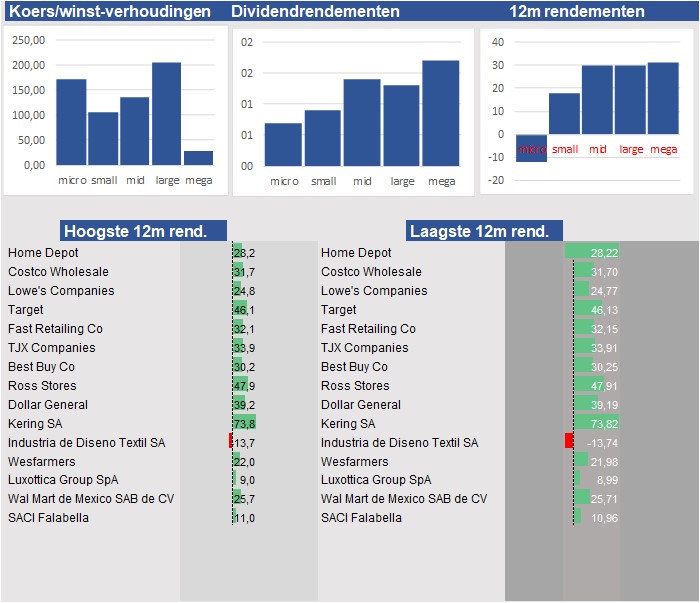This screenshot has height=603, width=700.
Task: Click the small bar in Dividendrendementen chart
Action: pos(323,138)
